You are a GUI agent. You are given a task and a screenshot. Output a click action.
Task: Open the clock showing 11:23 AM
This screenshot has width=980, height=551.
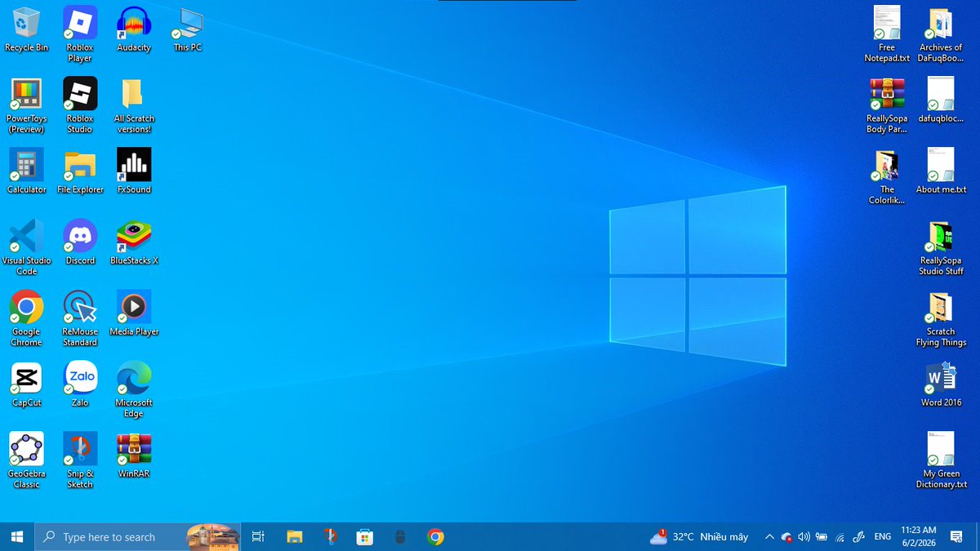coord(919,536)
